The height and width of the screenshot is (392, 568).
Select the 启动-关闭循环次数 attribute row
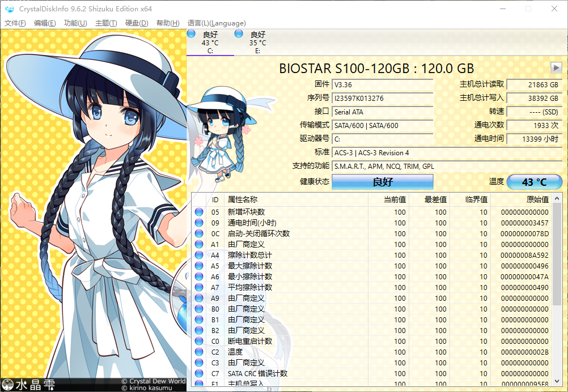point(372,233)
